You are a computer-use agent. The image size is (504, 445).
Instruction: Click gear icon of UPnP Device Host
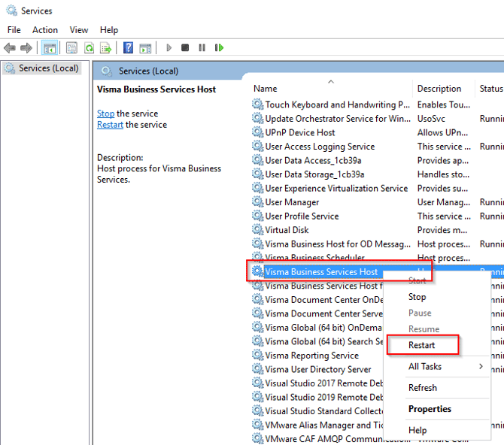[x=257, y=132]
